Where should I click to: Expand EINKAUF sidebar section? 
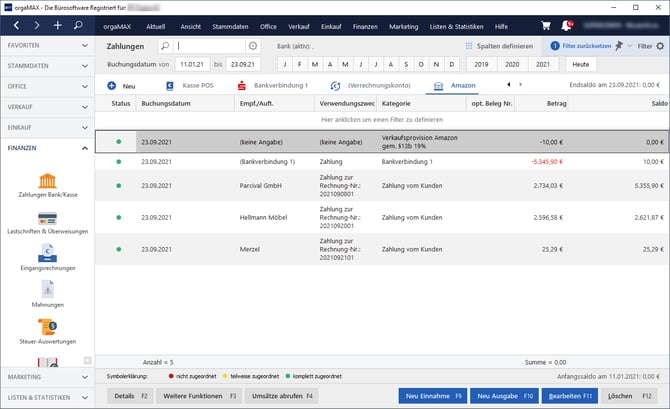click(47, 127)
